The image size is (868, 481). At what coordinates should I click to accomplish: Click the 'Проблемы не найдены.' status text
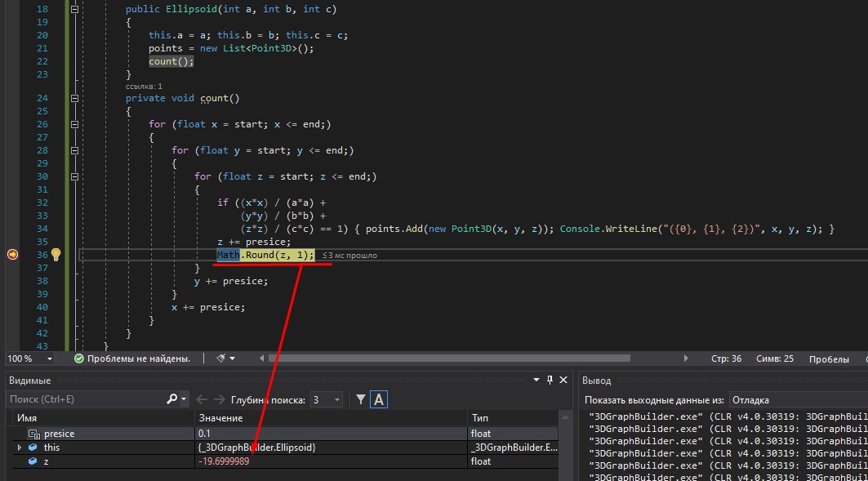138,359
